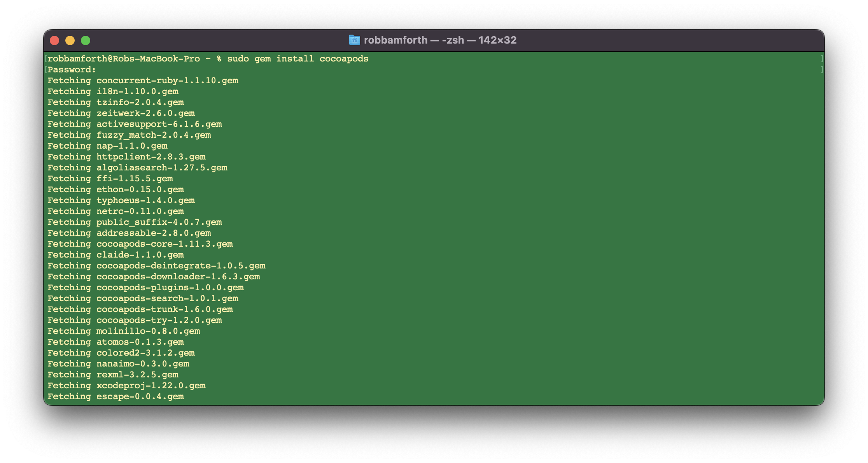Click the 'Password:' prompt line

click(72, 70)
